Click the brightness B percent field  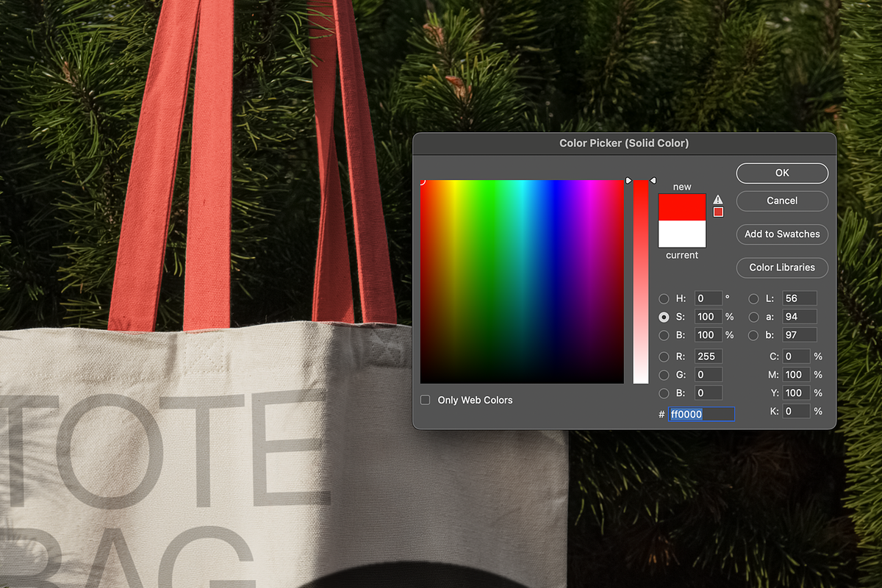(x=708, y=335)
